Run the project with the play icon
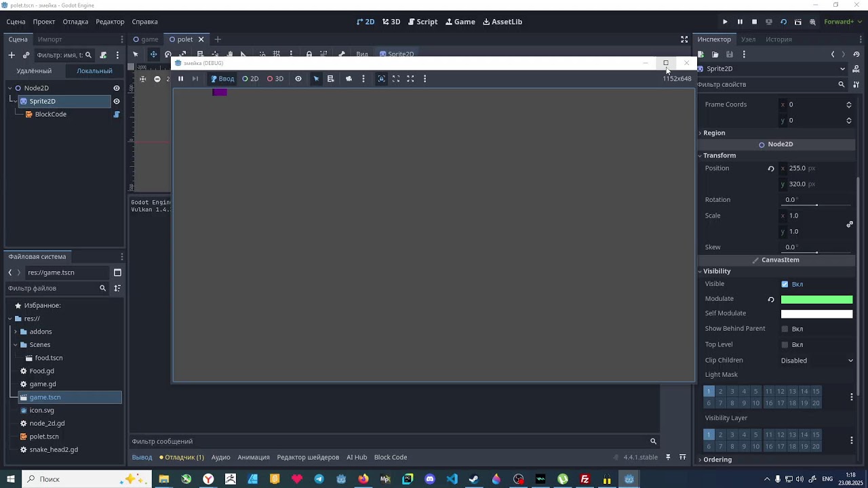Screen dimensions: 868x488 click(x=725, y=22)
